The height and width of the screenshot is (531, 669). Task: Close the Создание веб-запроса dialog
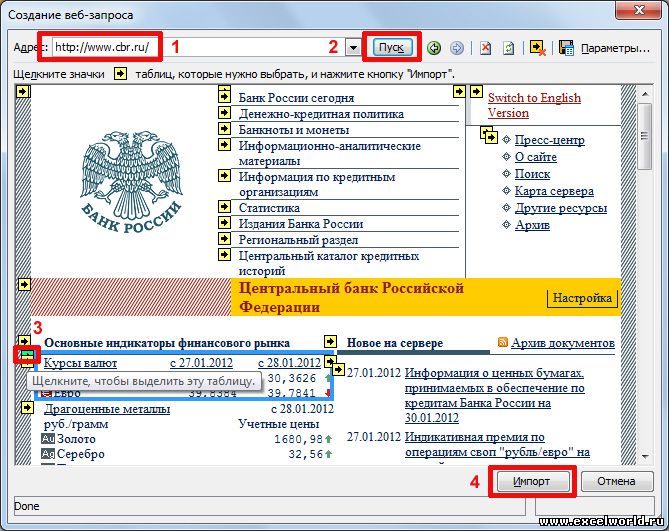coord(638,10)
